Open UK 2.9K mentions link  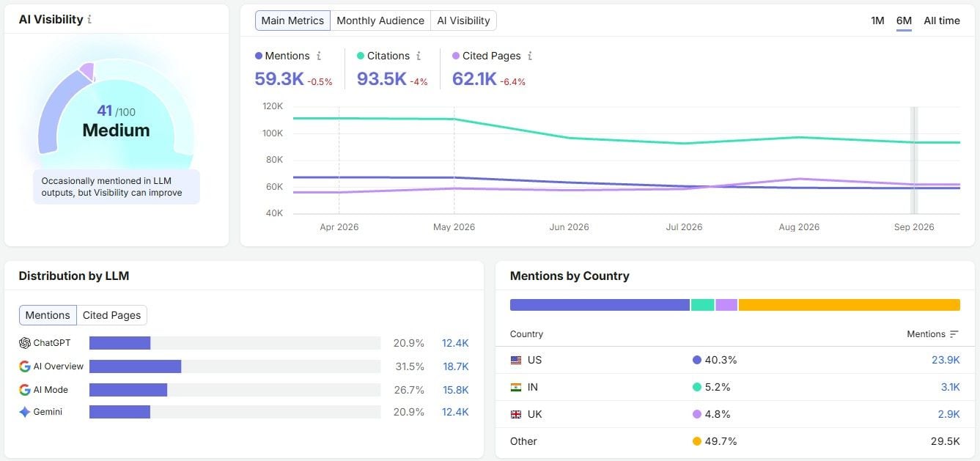pos(948,414)
